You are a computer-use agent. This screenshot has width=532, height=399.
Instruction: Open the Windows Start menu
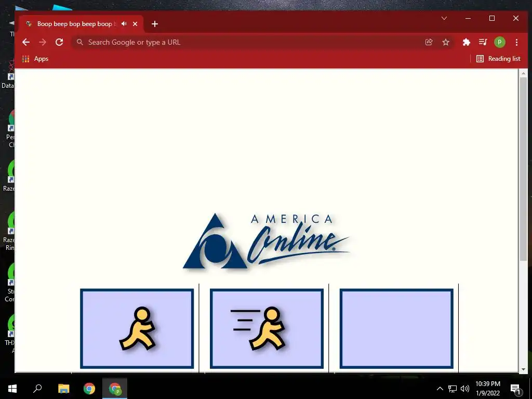pyautogui.click(x=12, y=389)
